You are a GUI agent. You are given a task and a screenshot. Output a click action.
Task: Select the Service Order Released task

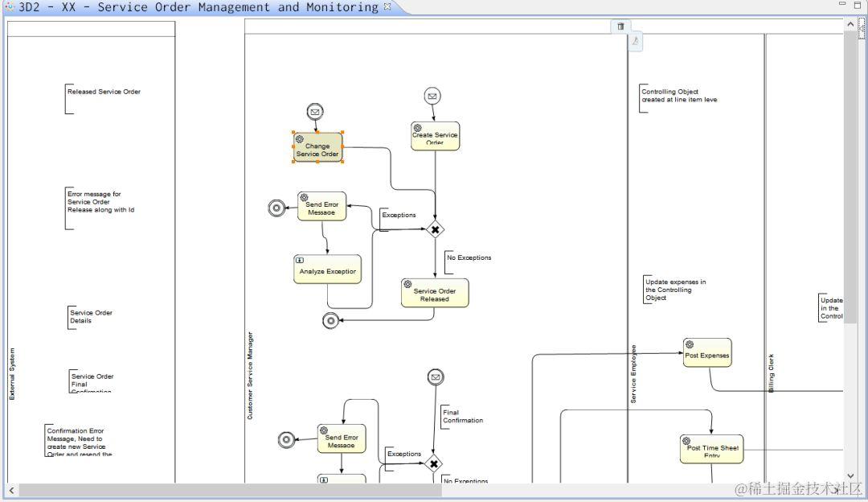[435, 293]
